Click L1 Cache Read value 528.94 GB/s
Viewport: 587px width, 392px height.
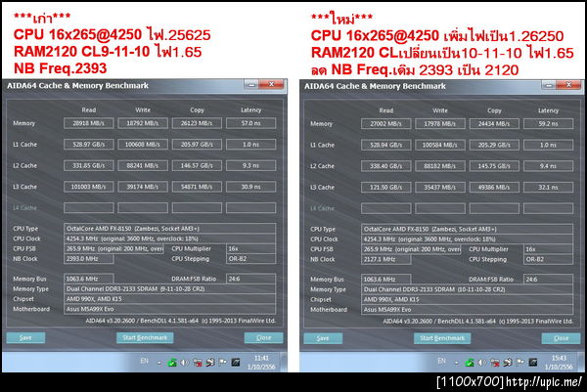tap(386, 145)
